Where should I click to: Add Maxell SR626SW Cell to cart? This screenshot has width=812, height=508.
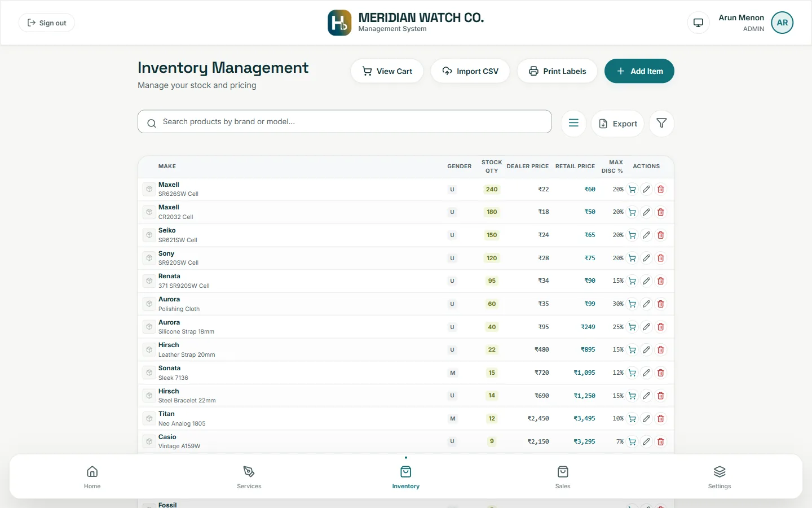pos(632,190)
